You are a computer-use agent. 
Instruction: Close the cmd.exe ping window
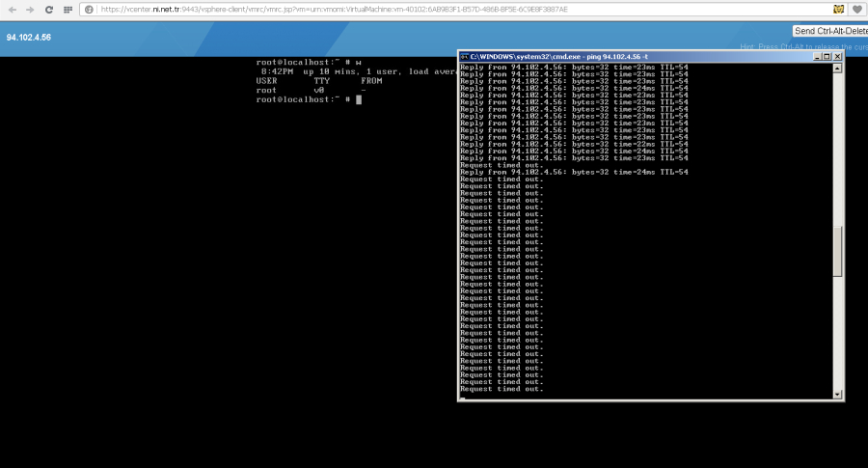pyautogui.click(x=837, y=57)
